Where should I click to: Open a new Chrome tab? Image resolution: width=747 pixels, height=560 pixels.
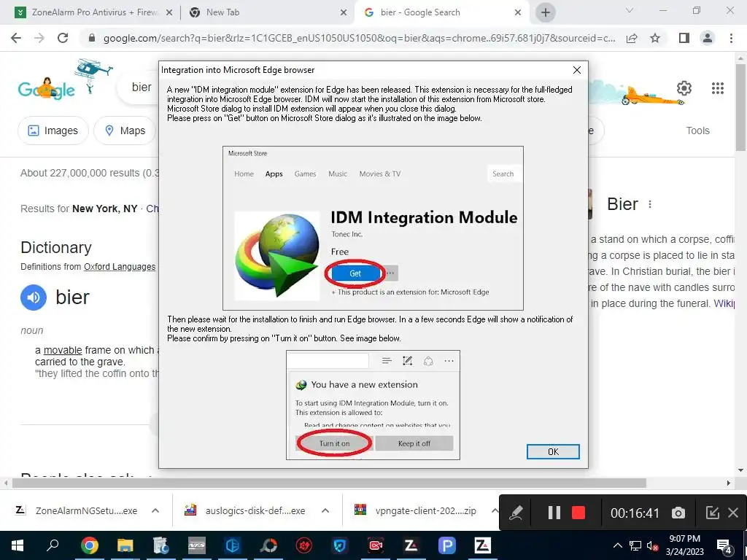point(546,12)
